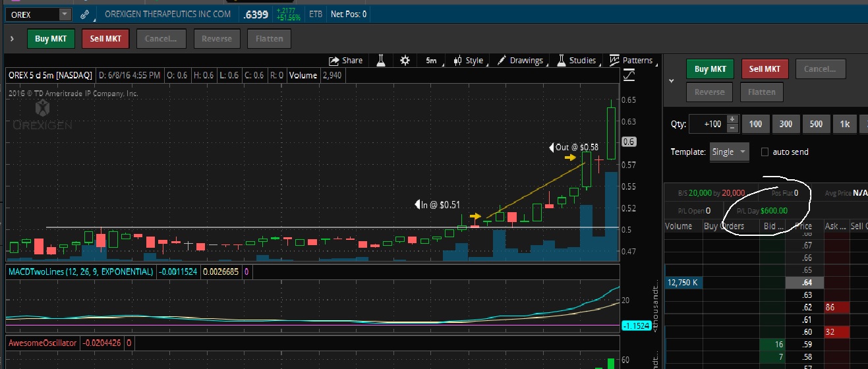The width and height of the screenshot is (868, 369).
Task: Click the Qty input field
Action: point(707,124)
